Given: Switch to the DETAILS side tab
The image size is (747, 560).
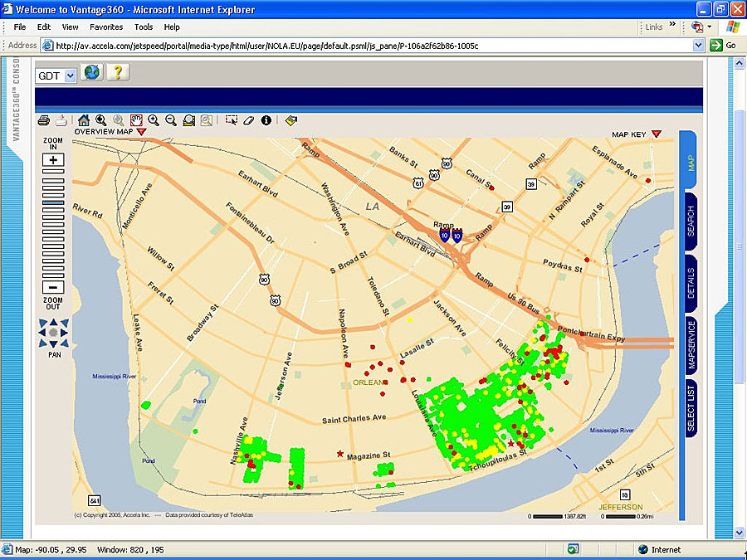Looking at the screenshot, I should (691, 284).
